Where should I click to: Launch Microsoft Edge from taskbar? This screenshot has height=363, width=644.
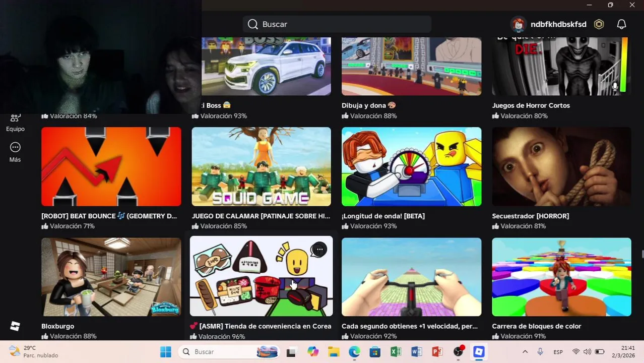[354, 351]
